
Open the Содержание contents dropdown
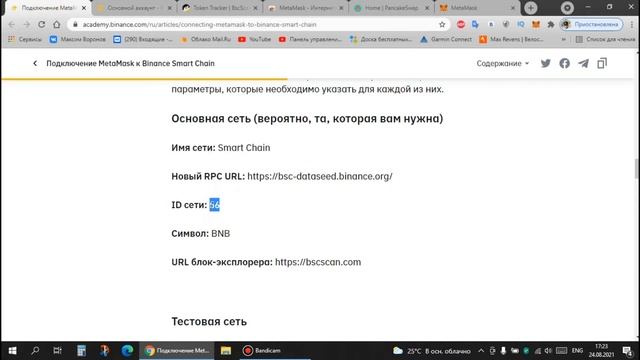[x=502, y=63]
